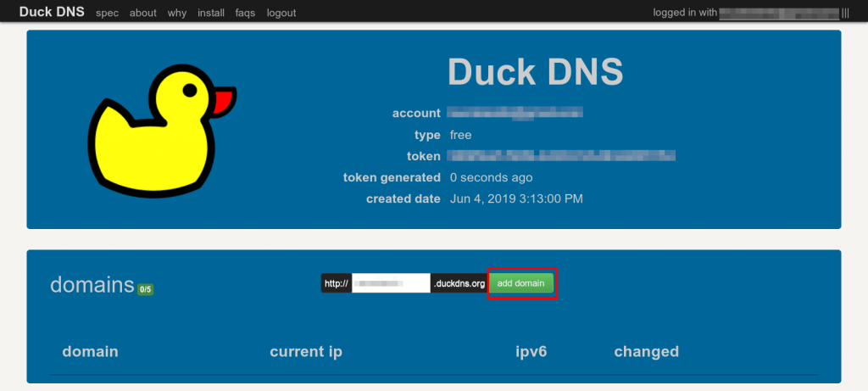
Task: Click the 'account' label
Action: pyautogui.click(x=416, y=113)
